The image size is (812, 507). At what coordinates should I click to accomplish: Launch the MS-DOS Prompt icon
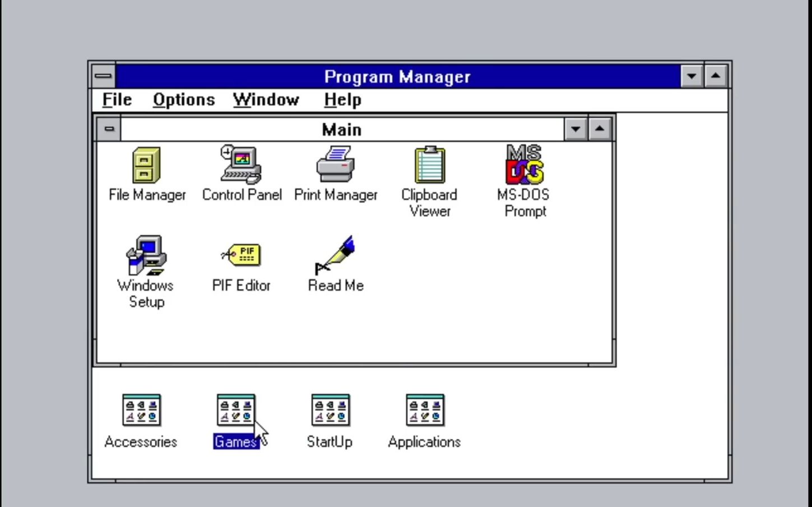point(525,165)
